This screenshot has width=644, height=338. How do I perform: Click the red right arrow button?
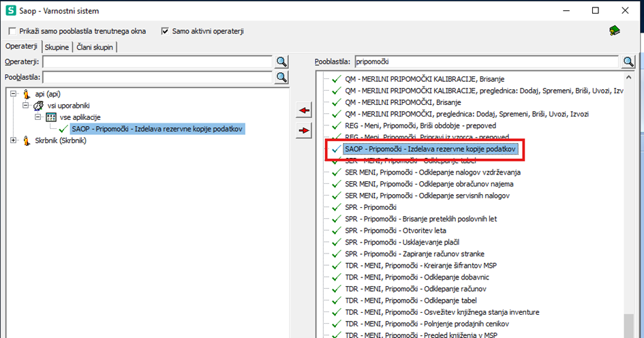point(304,131)
